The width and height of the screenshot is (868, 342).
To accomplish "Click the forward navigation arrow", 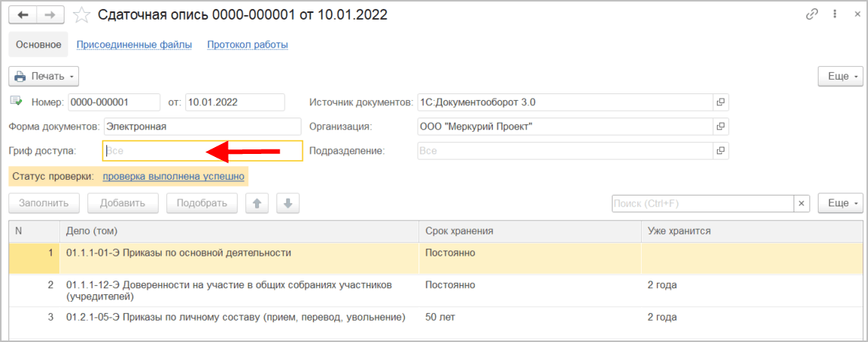I will (49, 15).
